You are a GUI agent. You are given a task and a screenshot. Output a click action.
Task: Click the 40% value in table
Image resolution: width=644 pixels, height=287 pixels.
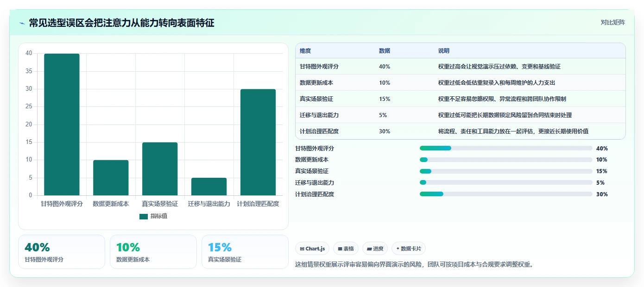click(x=385, y=67)
